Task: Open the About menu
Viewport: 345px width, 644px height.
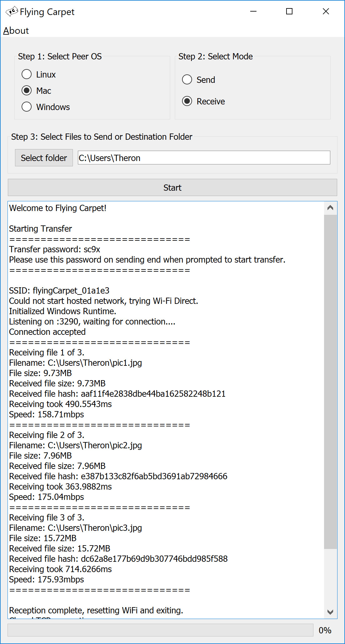Action: (16, 31)
